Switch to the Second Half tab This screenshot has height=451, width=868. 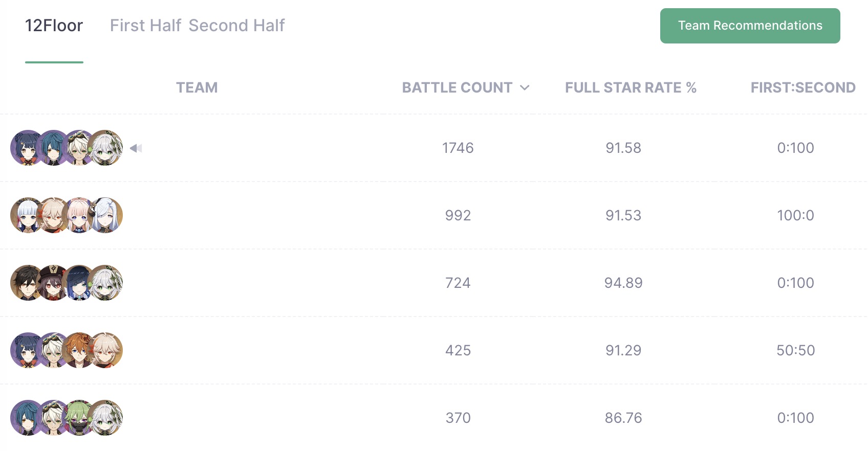point(236,26)
